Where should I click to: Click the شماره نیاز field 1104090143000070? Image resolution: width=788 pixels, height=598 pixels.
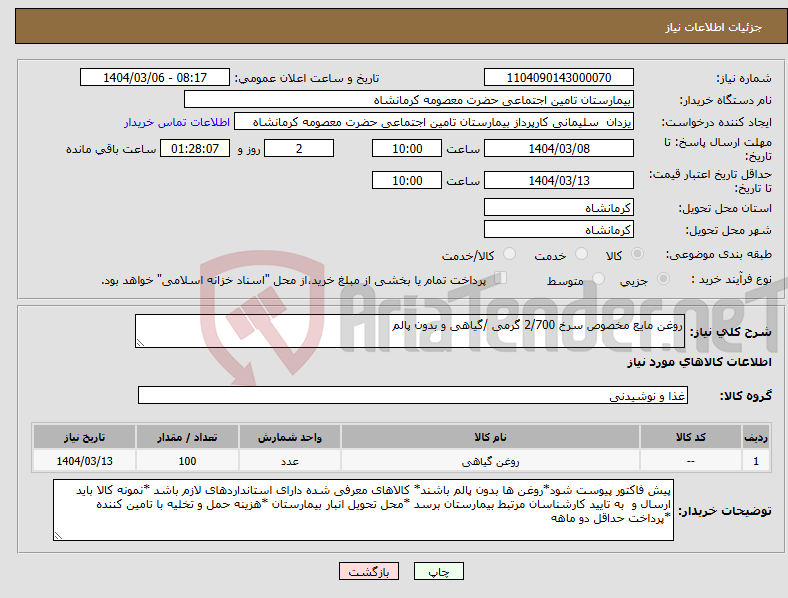[558, 77]
